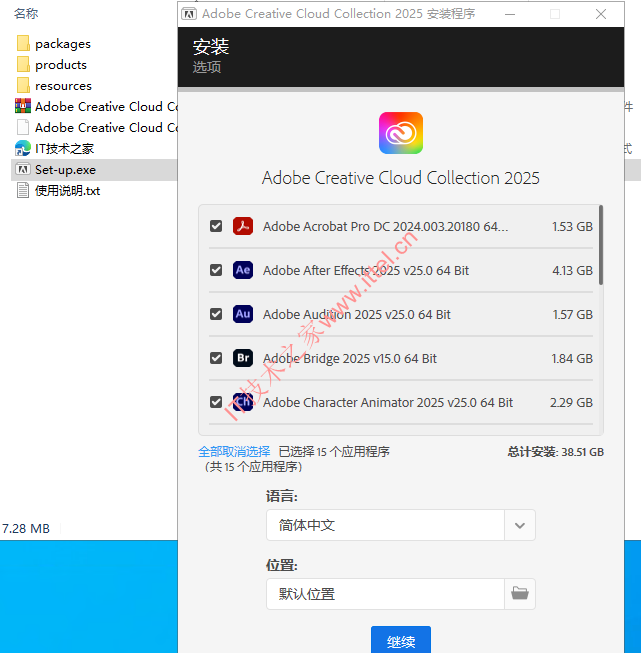Click the installer title bar Adobe icon

coord(189,14)
